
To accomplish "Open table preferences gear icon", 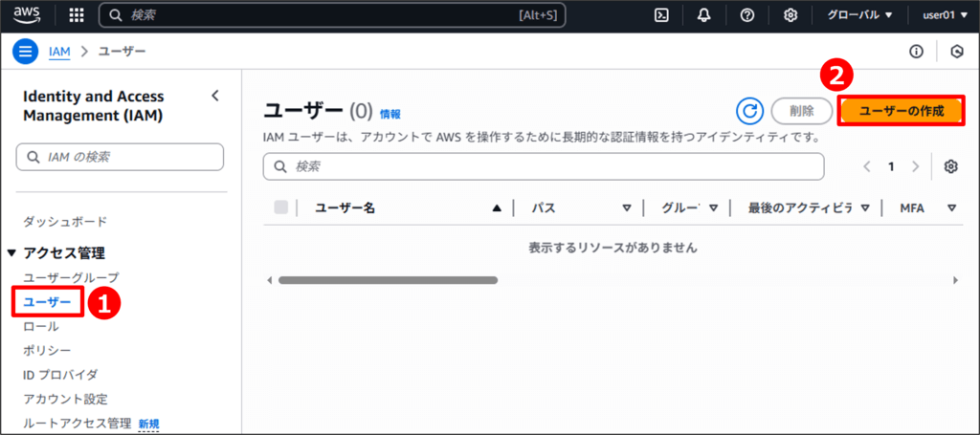I will click(951, 166).
